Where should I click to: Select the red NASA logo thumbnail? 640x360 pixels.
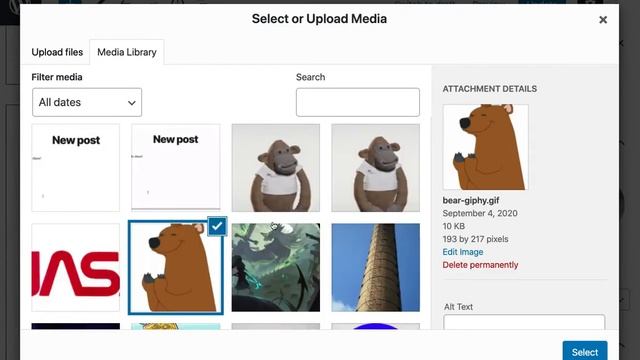(76, 267)
